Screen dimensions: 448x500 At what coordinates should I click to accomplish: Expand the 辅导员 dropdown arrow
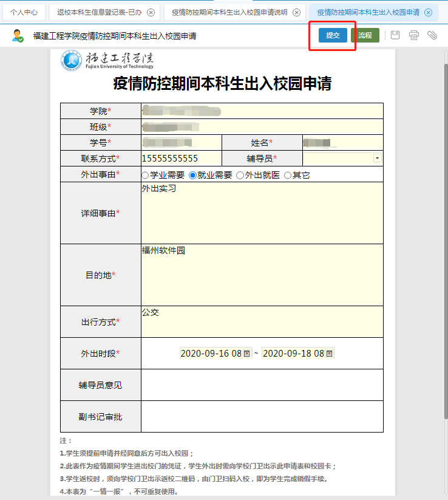click(x=377, y=158)
